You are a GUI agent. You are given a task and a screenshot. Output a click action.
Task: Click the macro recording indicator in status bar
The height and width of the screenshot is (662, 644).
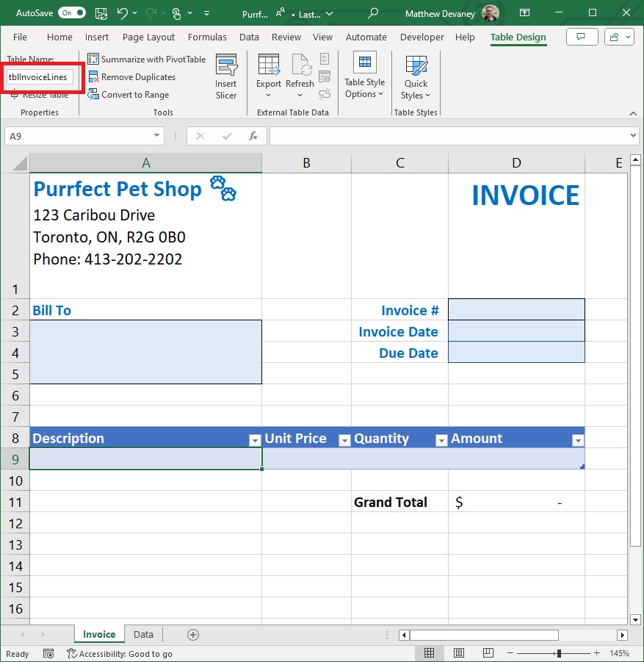point(47,653)
